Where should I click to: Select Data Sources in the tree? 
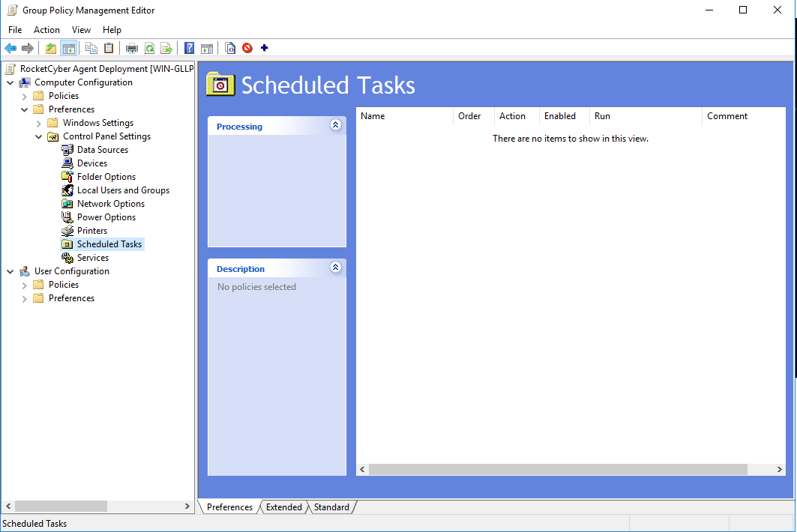click(x=102, y=150)
